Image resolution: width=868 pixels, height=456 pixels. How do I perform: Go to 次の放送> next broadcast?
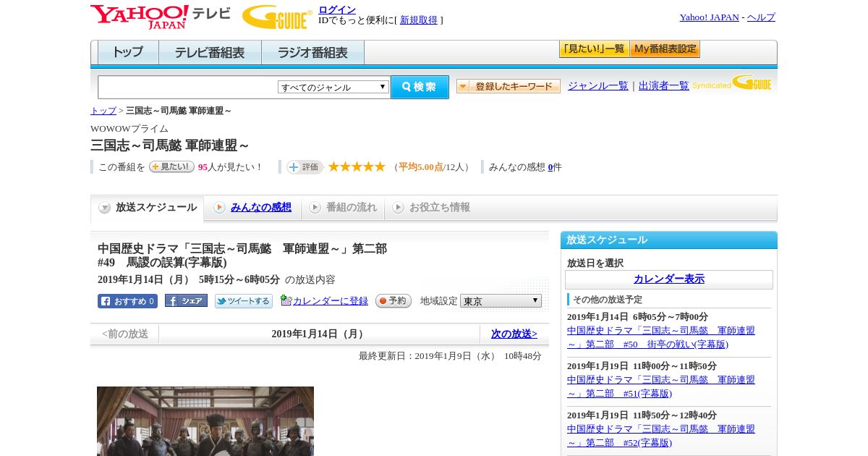coord(514,334)
